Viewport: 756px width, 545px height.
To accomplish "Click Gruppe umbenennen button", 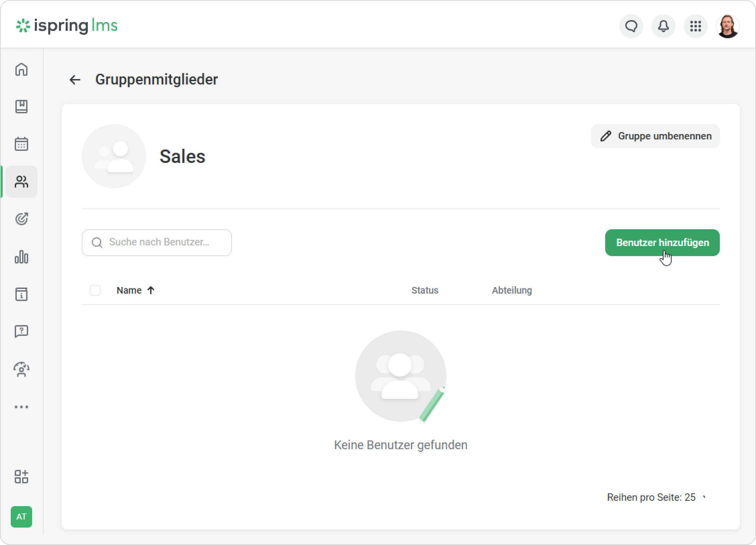I will click(655, 136).
